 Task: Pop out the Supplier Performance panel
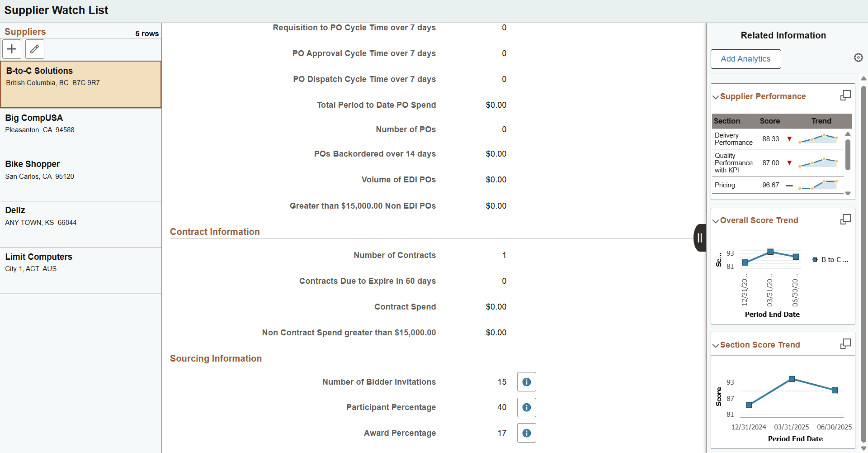846,95
